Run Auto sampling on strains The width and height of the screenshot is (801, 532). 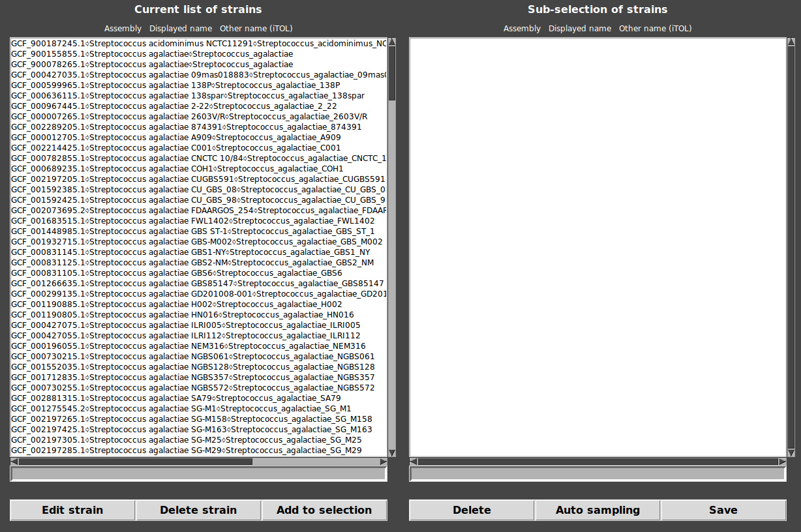click(x=597, y=510)
